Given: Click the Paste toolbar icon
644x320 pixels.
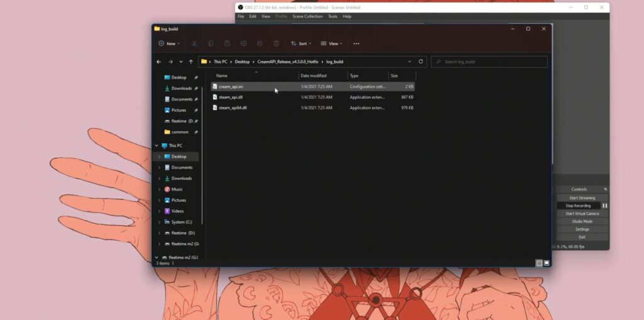Looking at the screenshot, I should pos(227,43).
